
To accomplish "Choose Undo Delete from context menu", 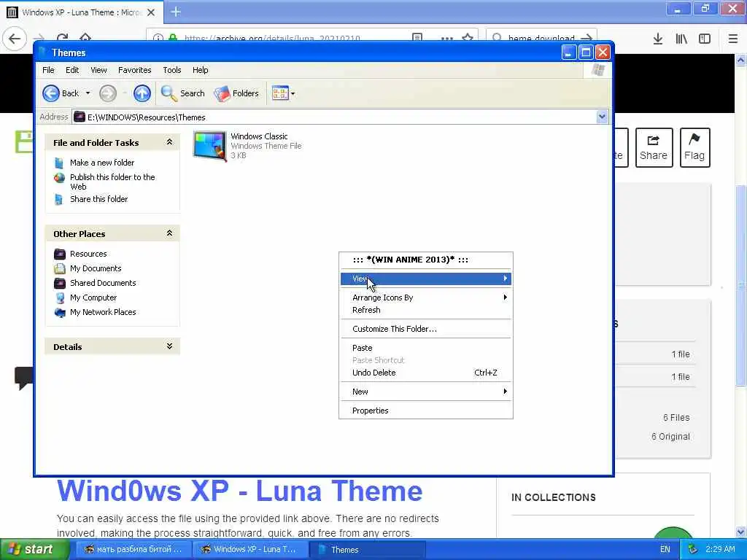I will (x=426, y=373).
